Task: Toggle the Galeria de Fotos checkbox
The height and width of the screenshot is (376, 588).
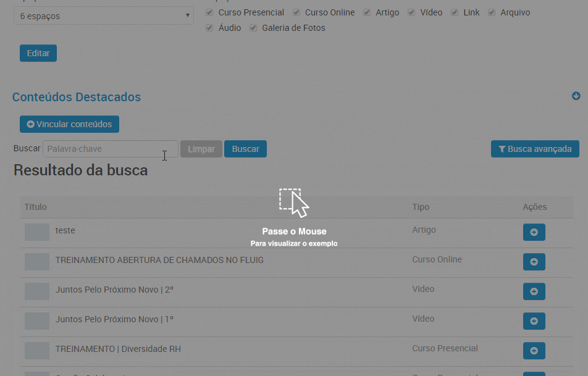Action: coord(253,28)
